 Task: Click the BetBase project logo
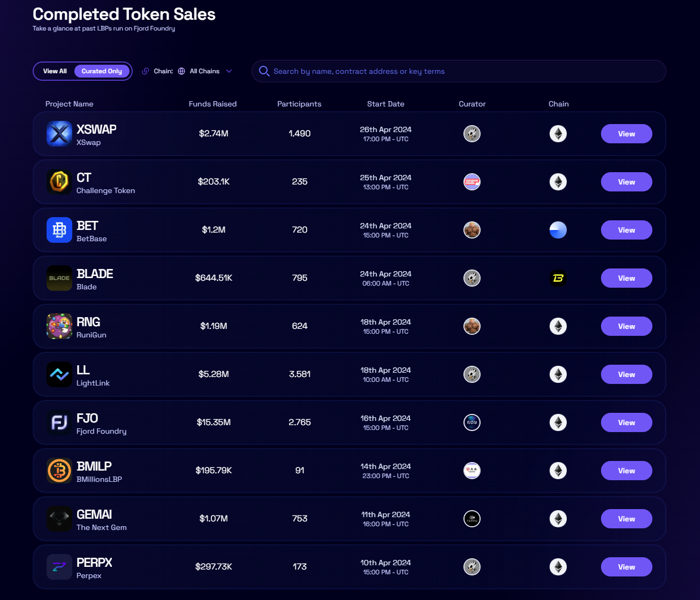click(x=59, y=230)
